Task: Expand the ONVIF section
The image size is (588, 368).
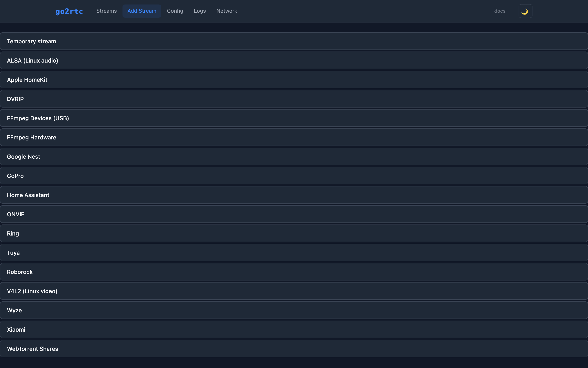Action: 294,214
